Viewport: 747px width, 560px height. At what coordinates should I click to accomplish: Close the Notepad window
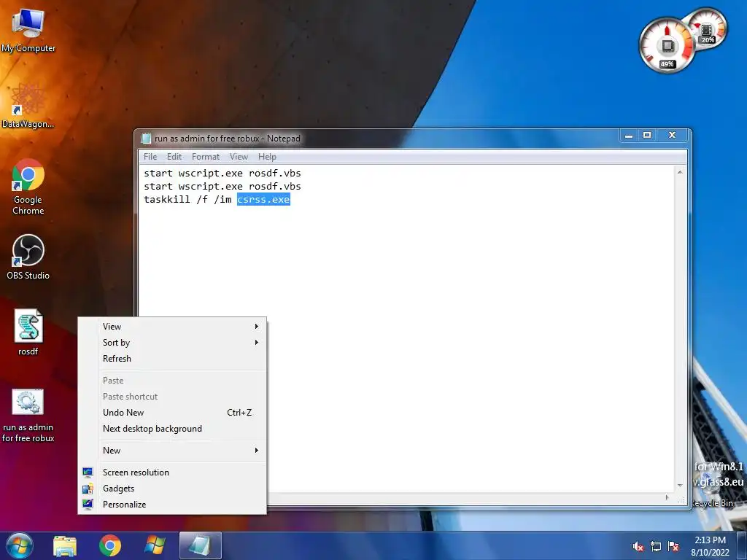click(x=672, y=136)
